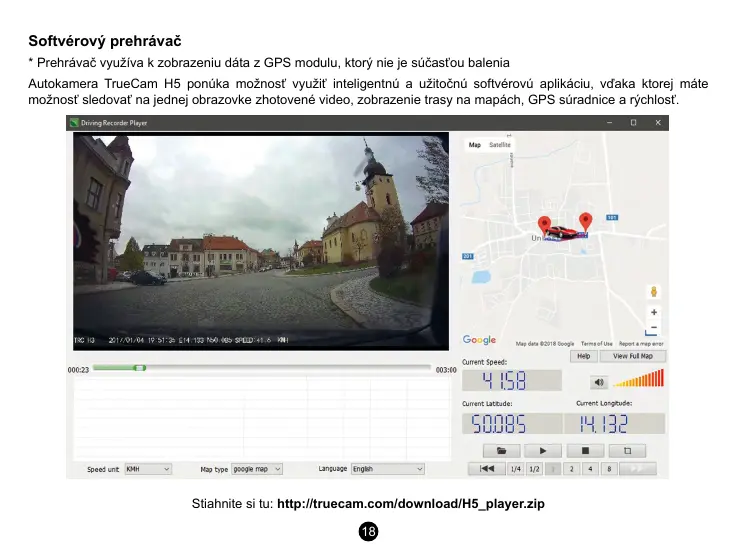Screen dimensions: 737x556
Task: Click the Help button
Action: point(584,356)
